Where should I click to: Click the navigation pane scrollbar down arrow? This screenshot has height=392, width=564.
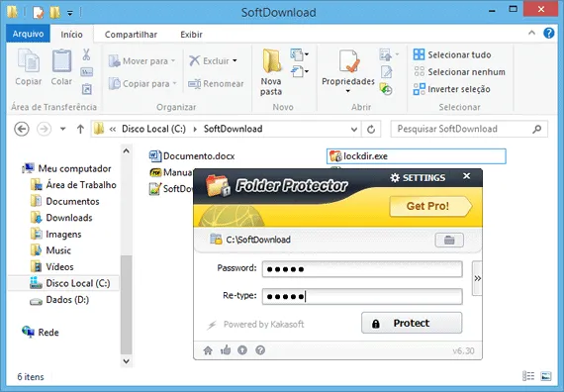127,360
